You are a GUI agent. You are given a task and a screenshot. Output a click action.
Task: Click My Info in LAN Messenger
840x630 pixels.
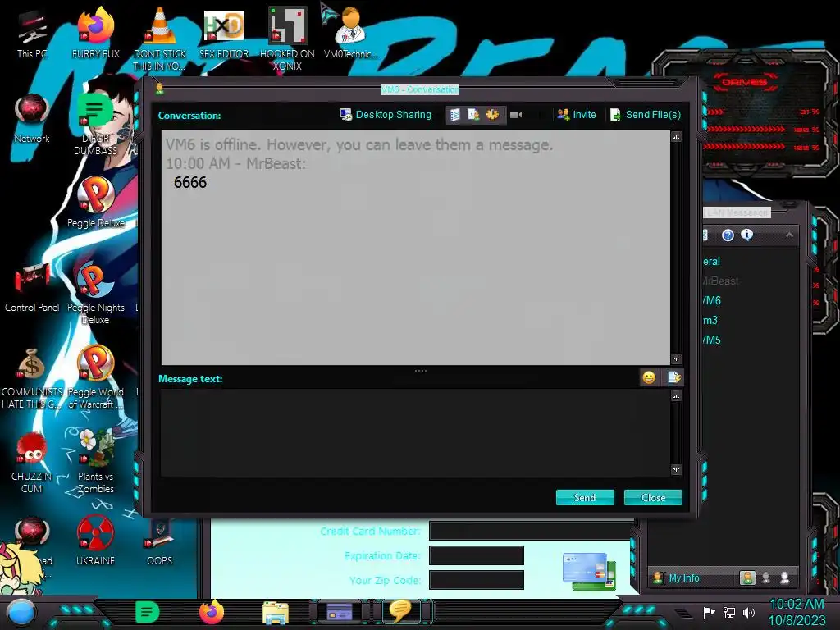pos(683,578)
